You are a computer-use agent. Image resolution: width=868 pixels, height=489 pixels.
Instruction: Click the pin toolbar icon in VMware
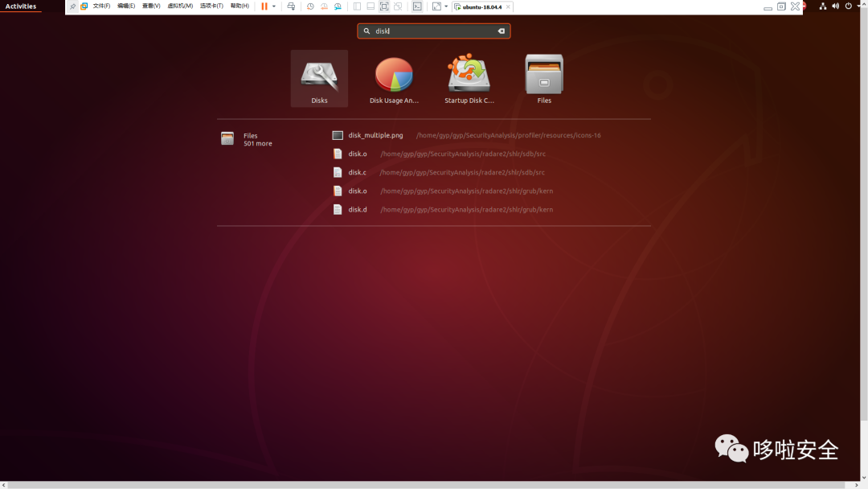(72, 6)
